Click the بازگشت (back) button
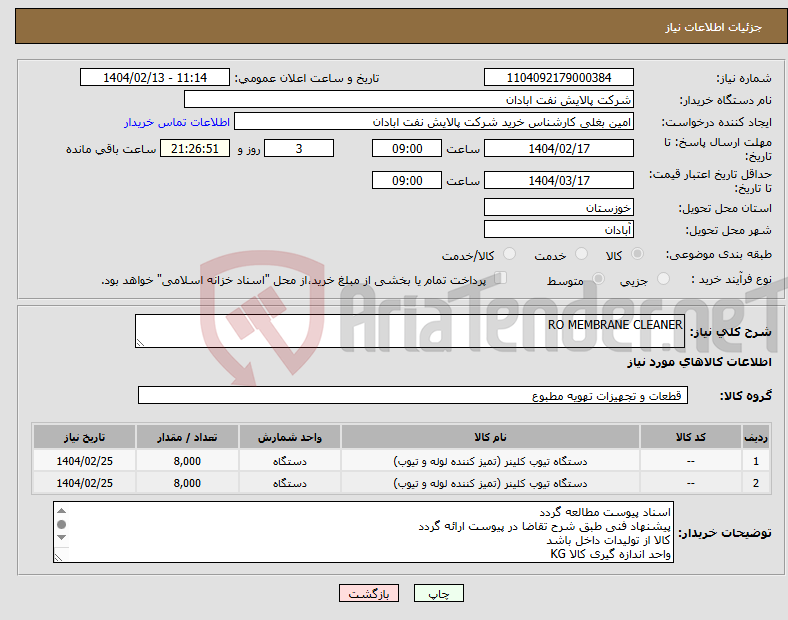 369,593
